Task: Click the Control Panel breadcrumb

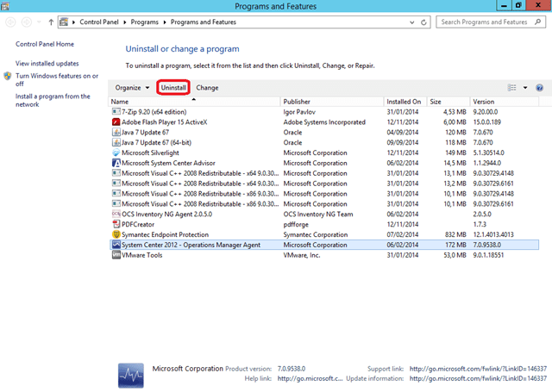Action: (99, 22)
